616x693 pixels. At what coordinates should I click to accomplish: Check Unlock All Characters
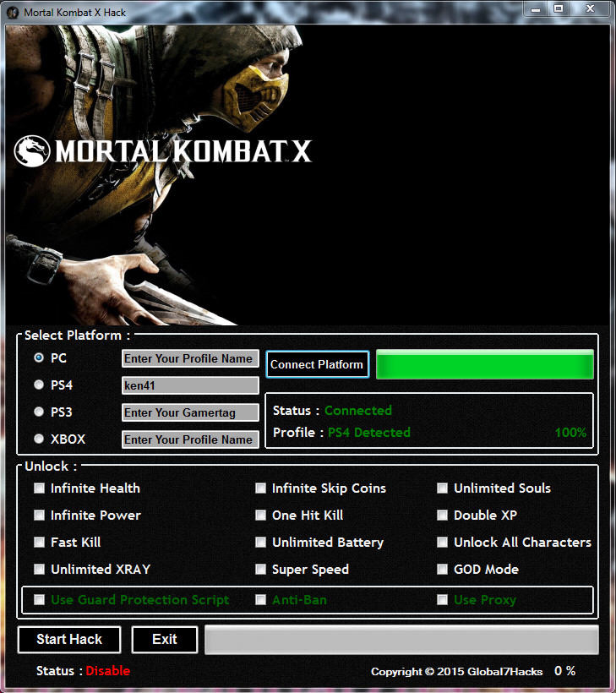pyautogui.click(x=442, y=542)
